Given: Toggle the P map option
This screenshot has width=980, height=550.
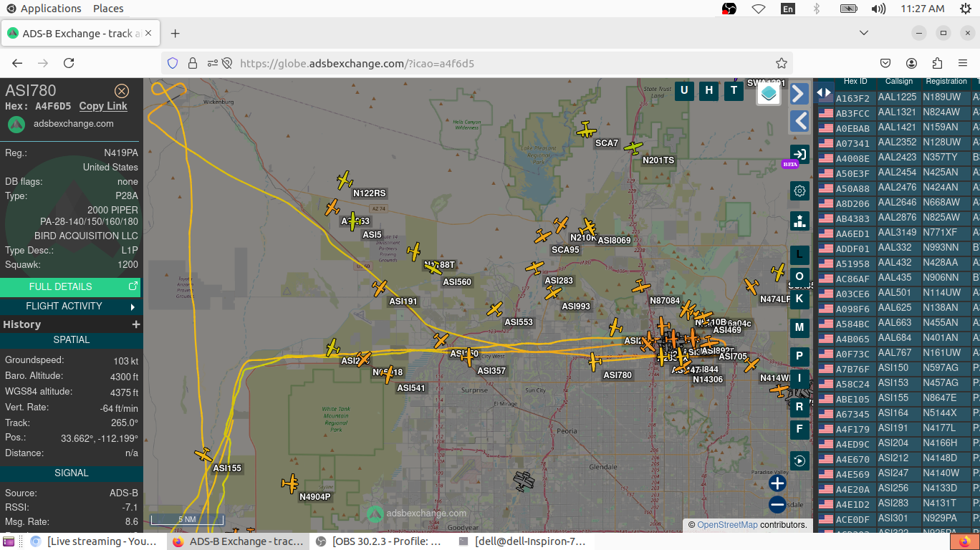Looking at the screenshot, I should [x=799, y=356].
